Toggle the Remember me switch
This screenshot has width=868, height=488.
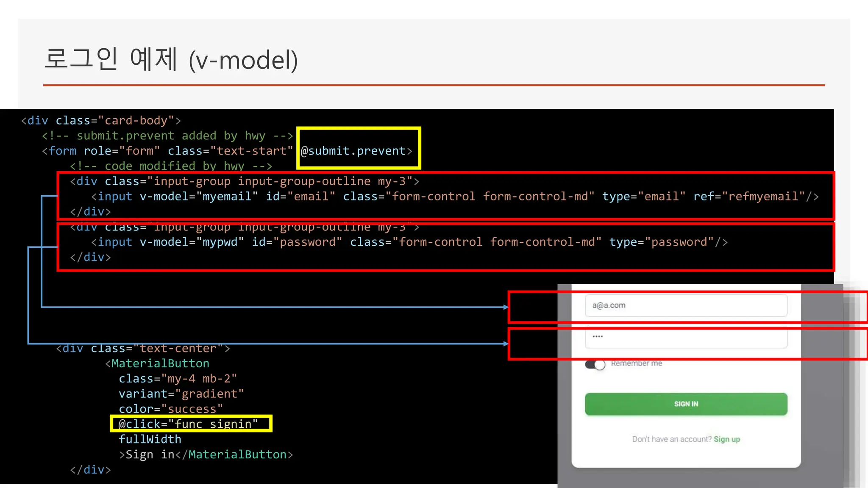(595, 364)
